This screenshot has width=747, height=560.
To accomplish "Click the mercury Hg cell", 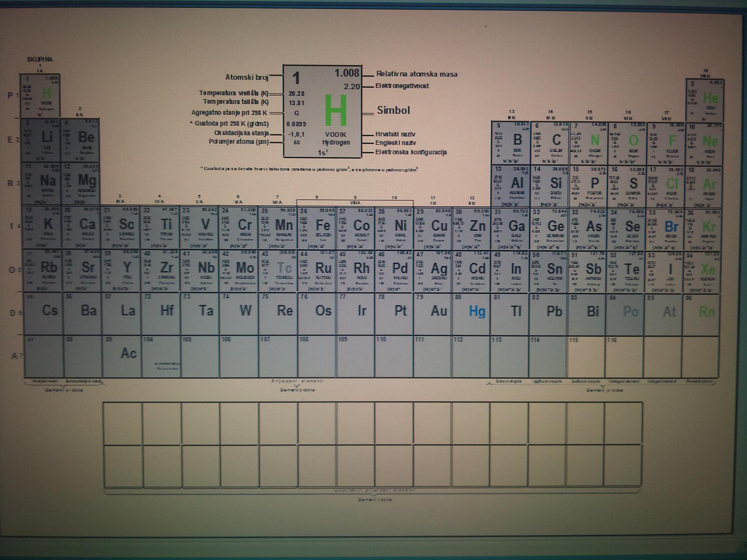I will pyautogui.click(x=471, y=315).
